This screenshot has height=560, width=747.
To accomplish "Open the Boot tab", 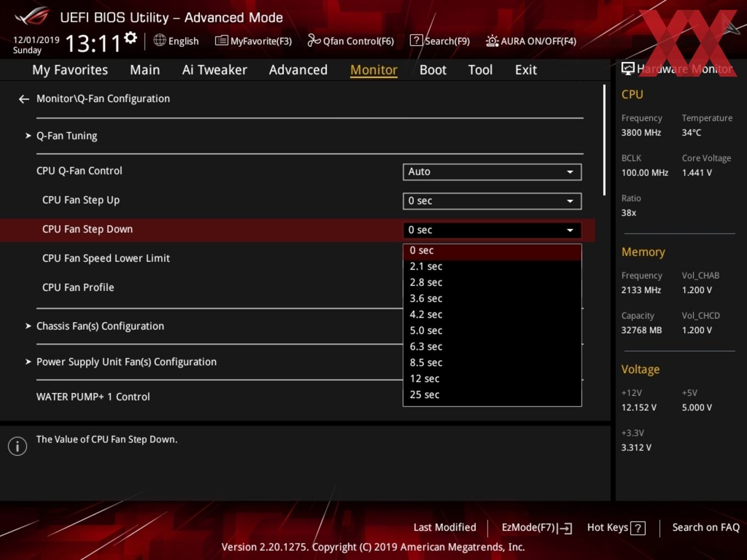I will pos(433,70).
